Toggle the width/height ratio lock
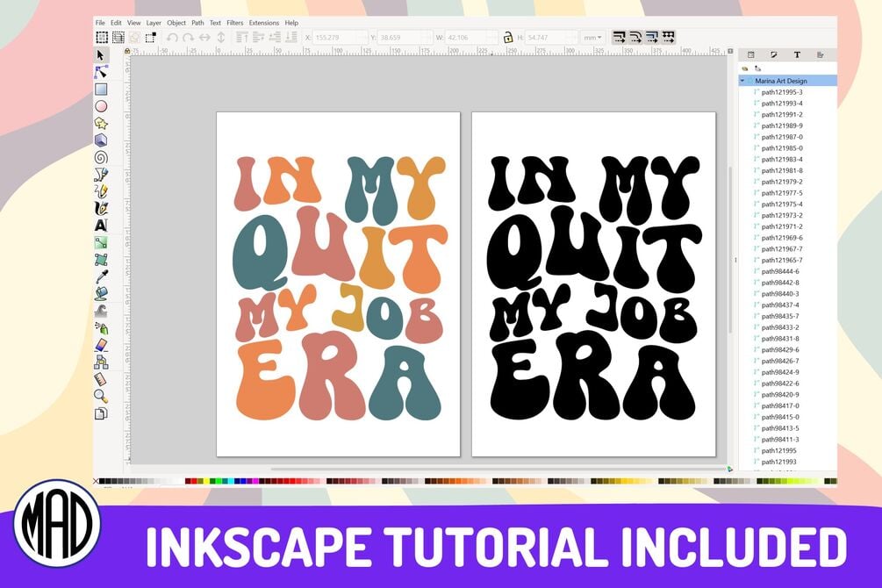Viewport: 882px width, 588px height. pos(507,37)
